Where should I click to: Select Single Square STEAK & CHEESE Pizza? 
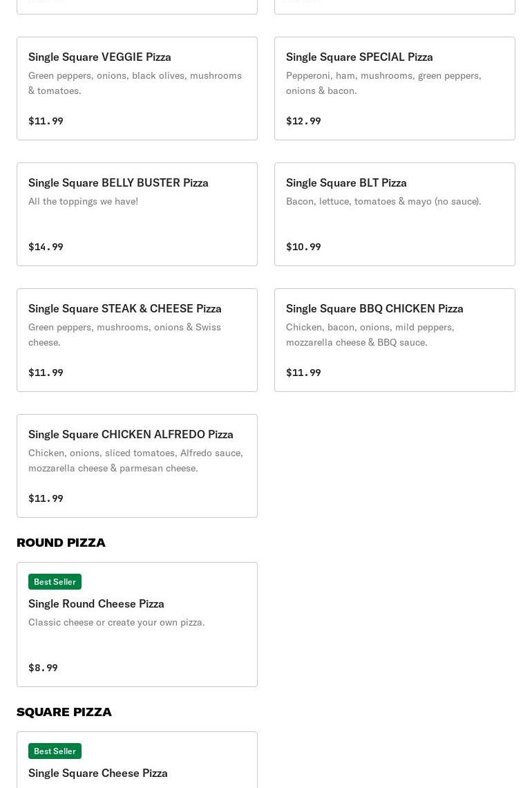[x=125, y=308]
